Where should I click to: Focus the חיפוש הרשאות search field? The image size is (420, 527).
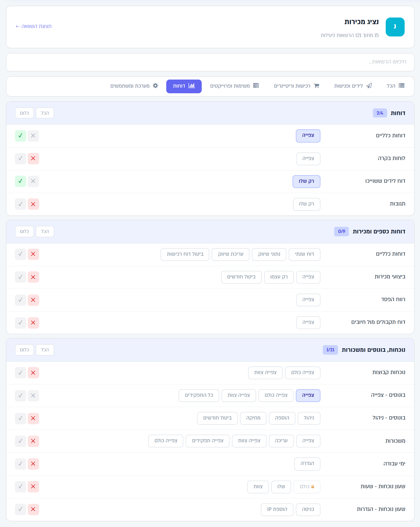tap(210, 62)
